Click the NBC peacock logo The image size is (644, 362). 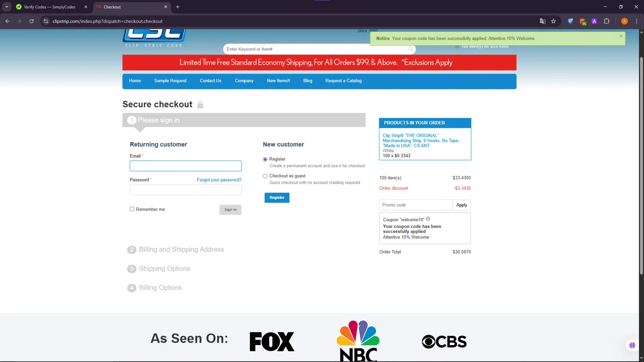358,341
